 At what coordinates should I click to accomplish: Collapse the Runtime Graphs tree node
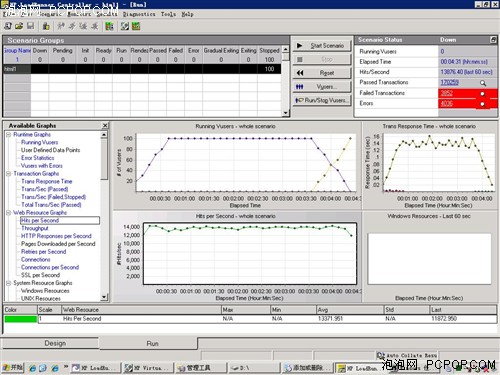point(9,134)
